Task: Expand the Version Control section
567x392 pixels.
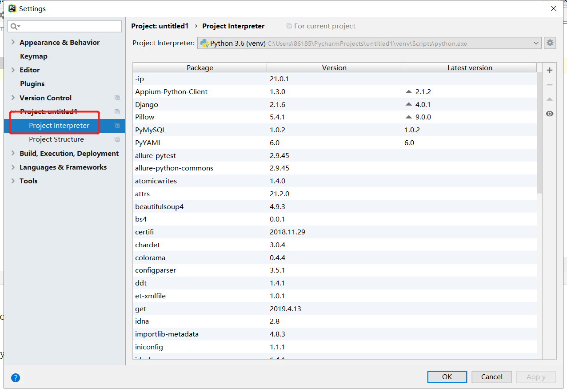Action: click(13, 98)
